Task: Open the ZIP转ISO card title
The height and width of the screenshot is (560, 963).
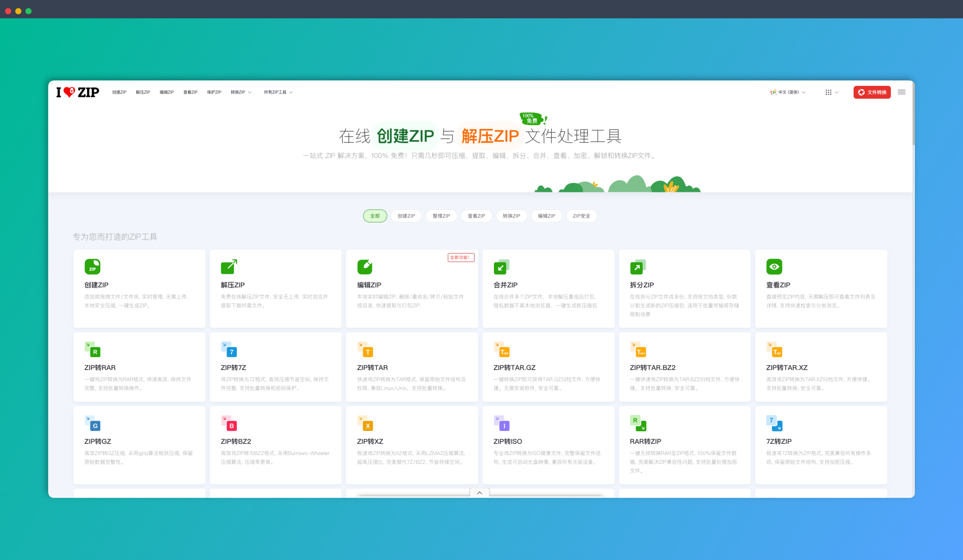Action: coord(507,441)
